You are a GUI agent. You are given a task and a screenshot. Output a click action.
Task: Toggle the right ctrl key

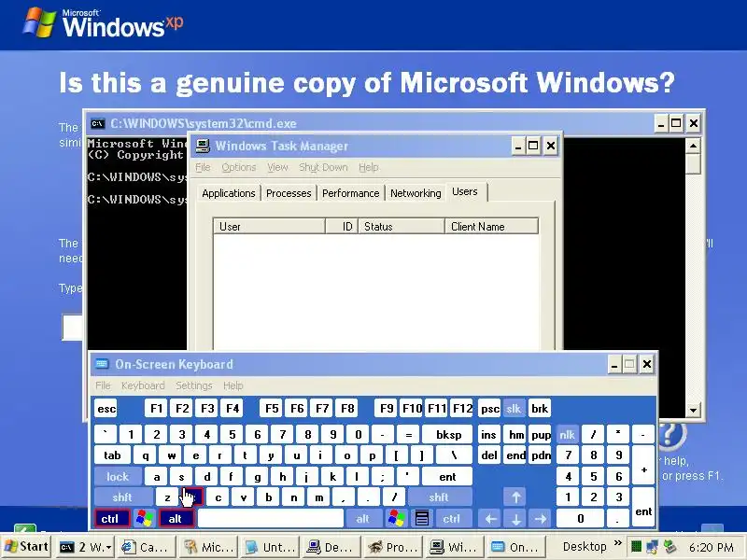[452, 518]
